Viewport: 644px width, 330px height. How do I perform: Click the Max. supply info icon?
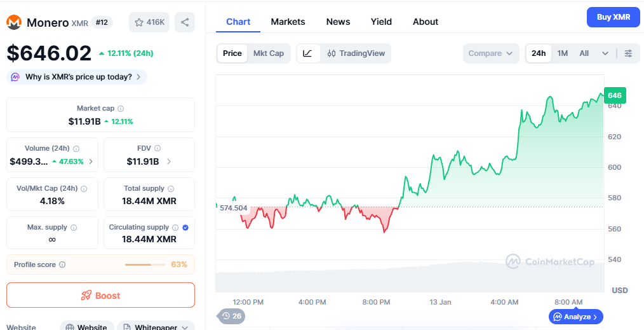(x=74, y=227)
